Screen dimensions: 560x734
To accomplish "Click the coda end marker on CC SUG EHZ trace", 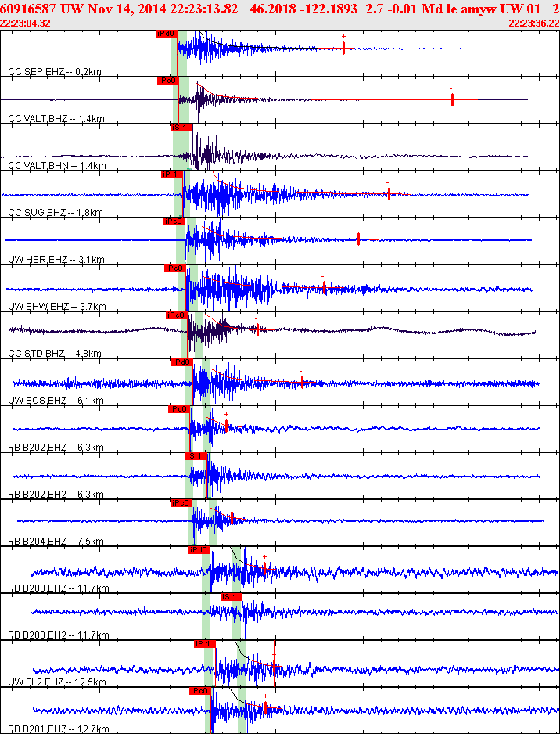I will click(389, 193).
